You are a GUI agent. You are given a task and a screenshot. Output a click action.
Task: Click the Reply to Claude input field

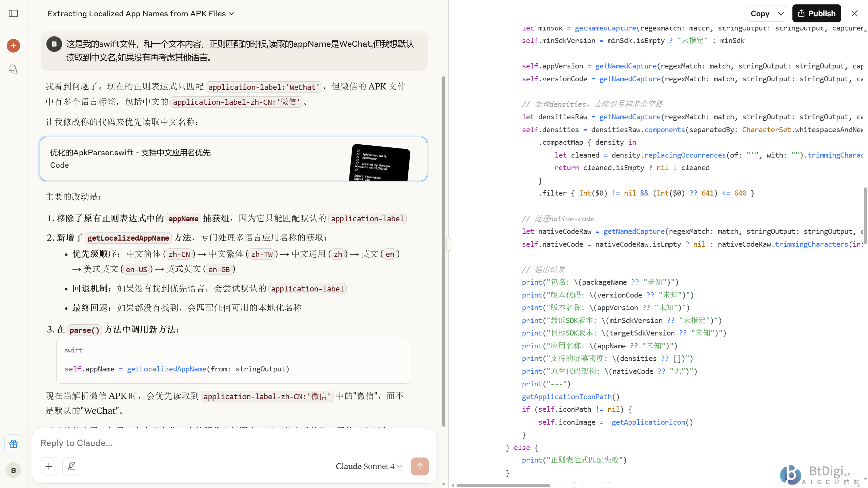click(234, 443)
